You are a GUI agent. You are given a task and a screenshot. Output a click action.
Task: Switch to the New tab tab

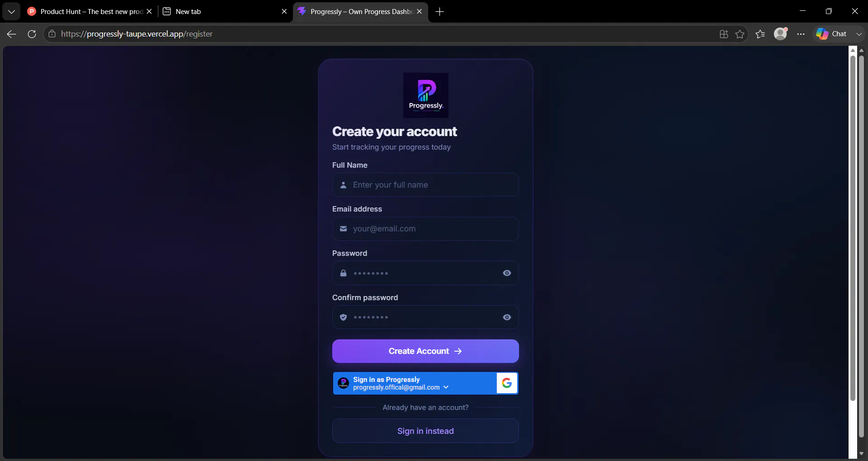tap(225, 11)
